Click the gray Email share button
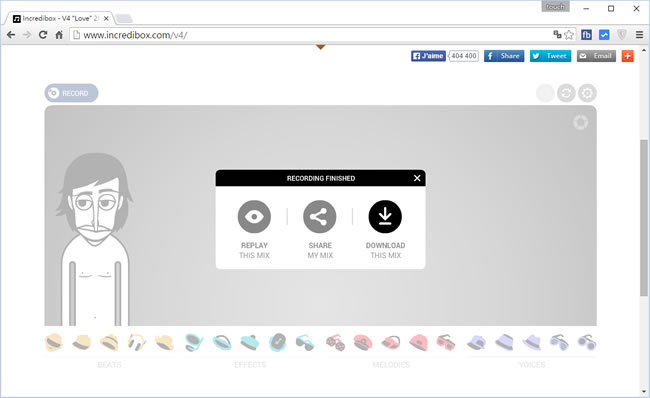 click(597, 56)
